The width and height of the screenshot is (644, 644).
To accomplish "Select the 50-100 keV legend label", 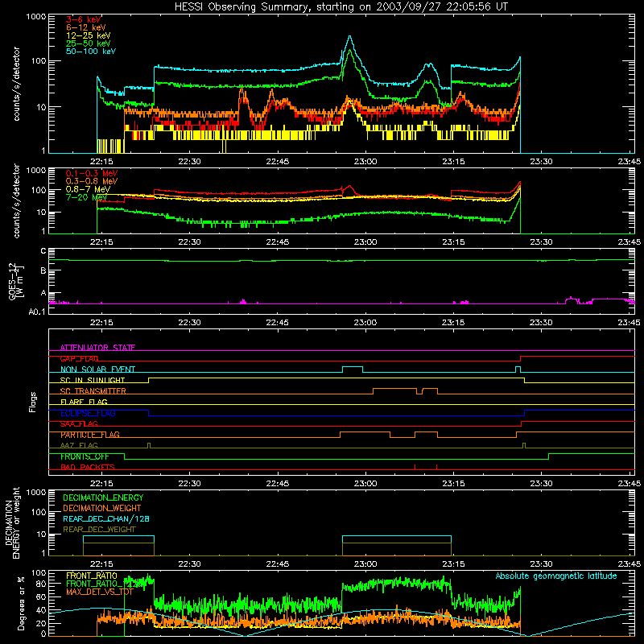I will point(91,52).
